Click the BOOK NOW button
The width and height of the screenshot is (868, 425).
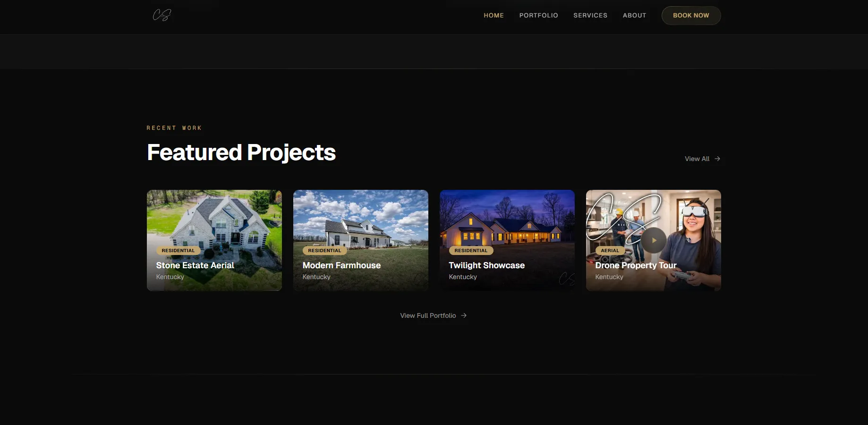point(691,15)
